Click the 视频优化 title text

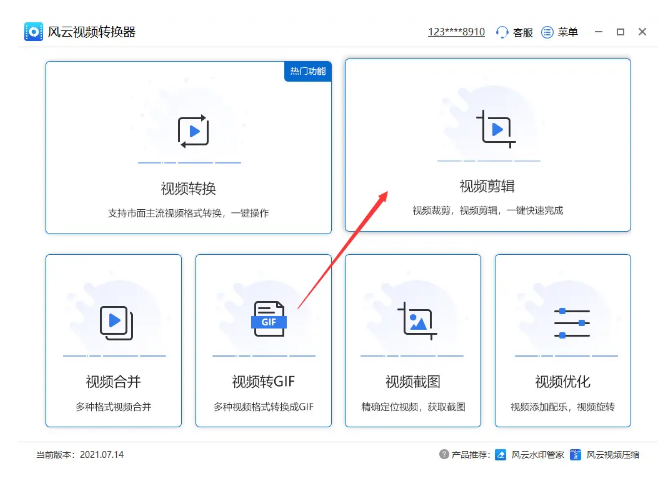point(563,381)
